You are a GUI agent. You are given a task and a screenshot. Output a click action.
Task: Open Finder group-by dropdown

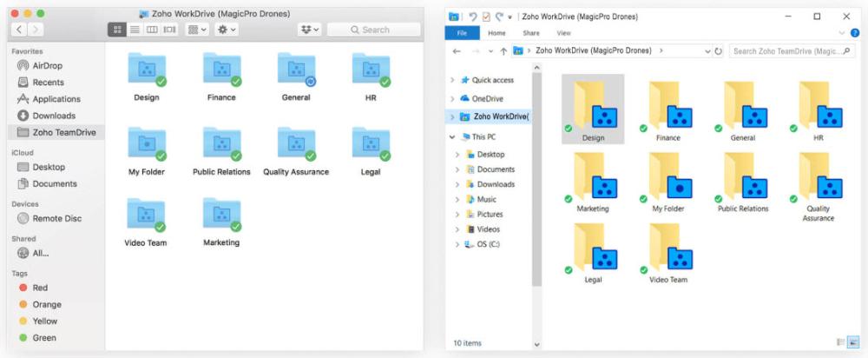197,30
